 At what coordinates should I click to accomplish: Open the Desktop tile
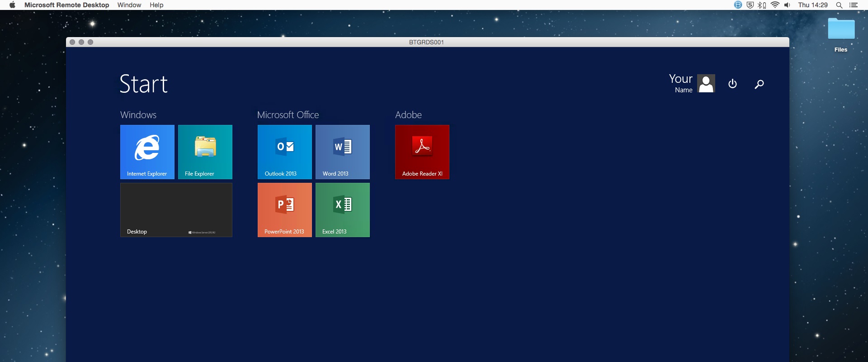[176, 210]
